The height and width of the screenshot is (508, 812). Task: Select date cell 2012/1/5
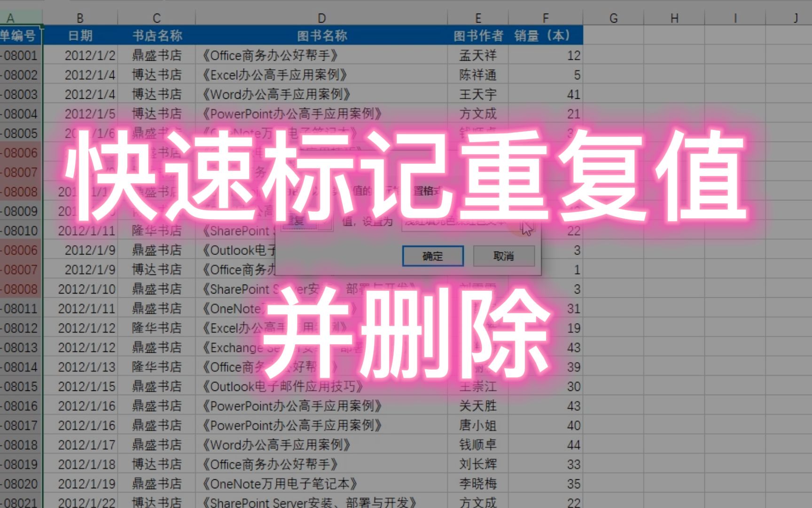80,113
